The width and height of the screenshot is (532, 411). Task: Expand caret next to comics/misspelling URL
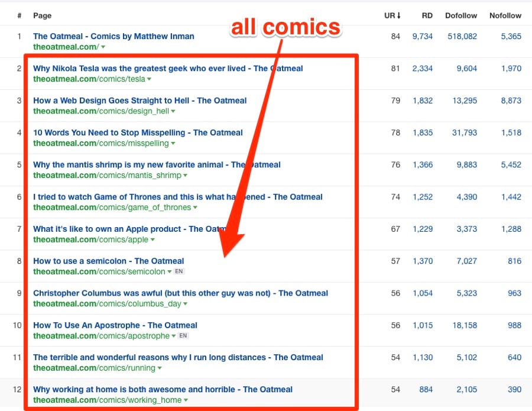(173, 144)
